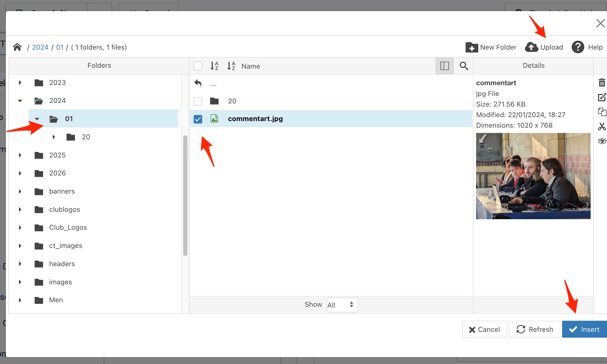Select the banners folder in tree
607x364 pixels.
point(62,191)
